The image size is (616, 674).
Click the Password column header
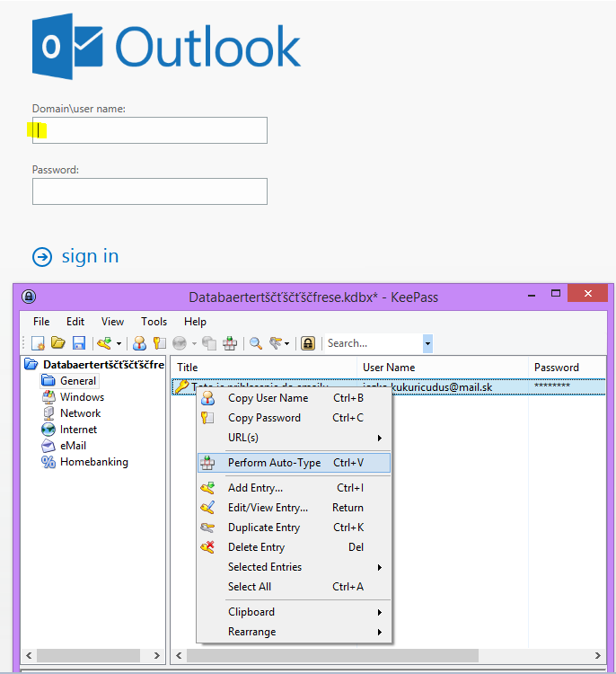point(567,368)
